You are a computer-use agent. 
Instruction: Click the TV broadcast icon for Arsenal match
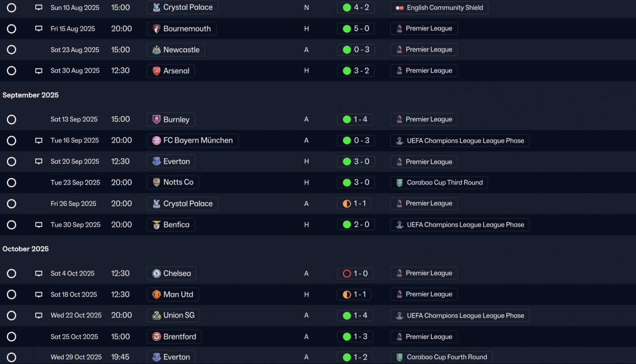(39, 71)
